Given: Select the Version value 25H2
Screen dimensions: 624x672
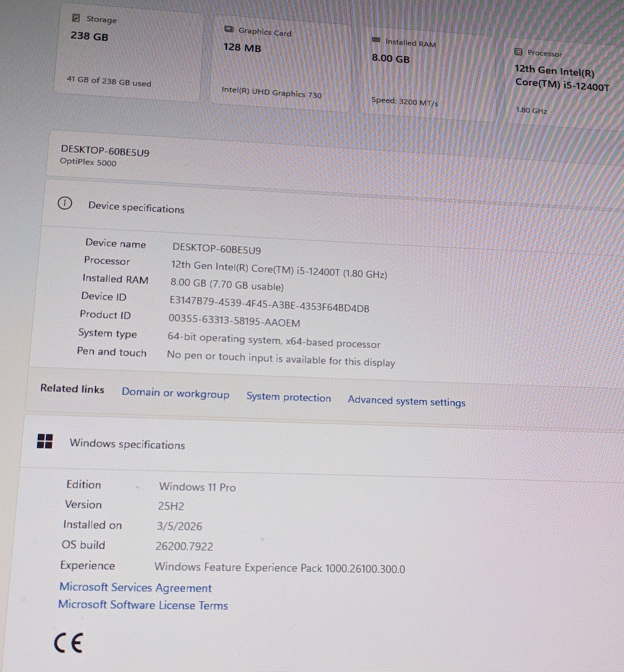Looking at the screenshot, I should (x=171, y=506).
